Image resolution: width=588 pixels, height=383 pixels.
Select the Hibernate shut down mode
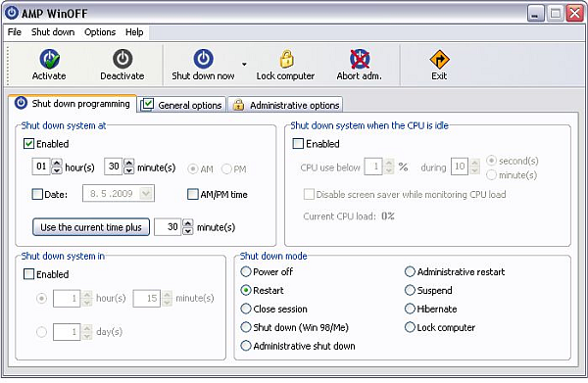(x=410, y=309)
